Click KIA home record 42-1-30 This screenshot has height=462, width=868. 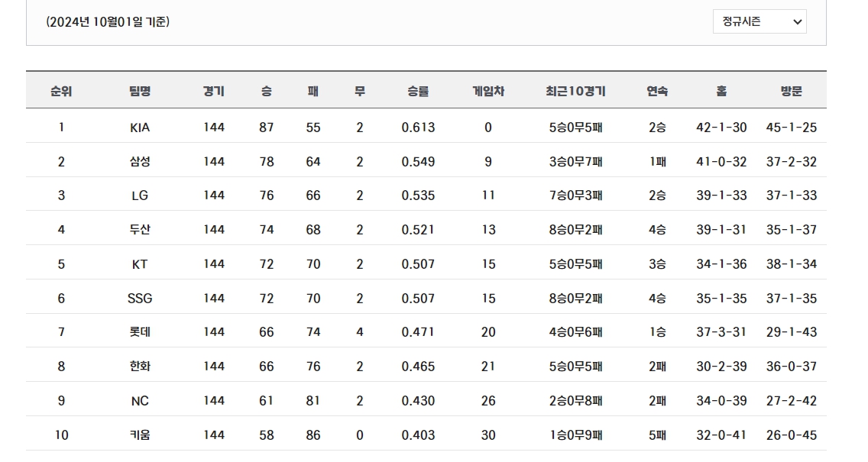pos(721,128)
